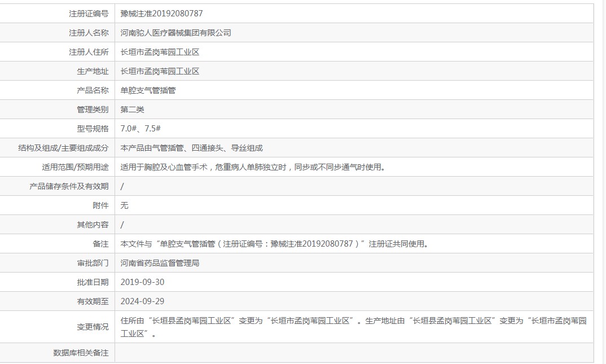Click the 备注 remark text
606x364 pixels.
(274, 244)
